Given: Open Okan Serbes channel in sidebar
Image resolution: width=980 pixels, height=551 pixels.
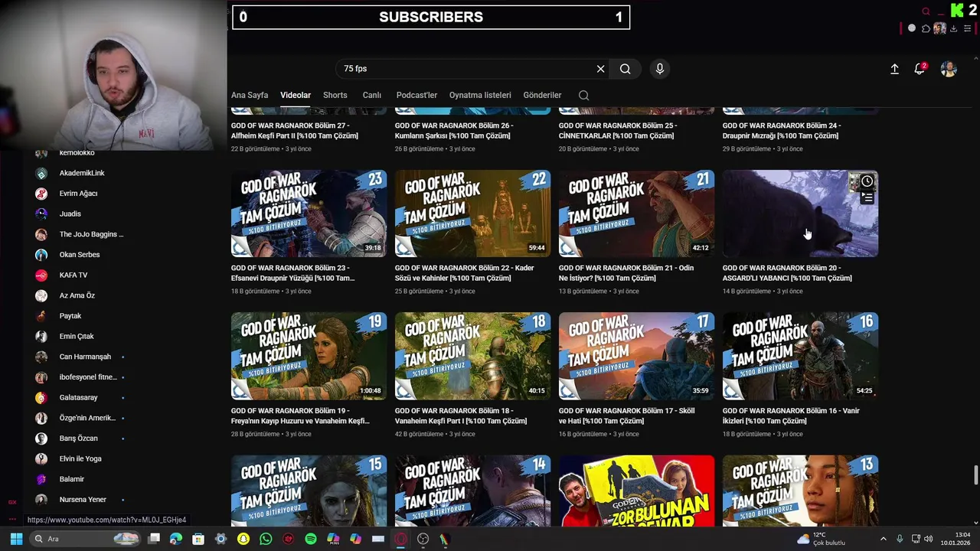Looking at the screenshot, I should click(80, 255).
